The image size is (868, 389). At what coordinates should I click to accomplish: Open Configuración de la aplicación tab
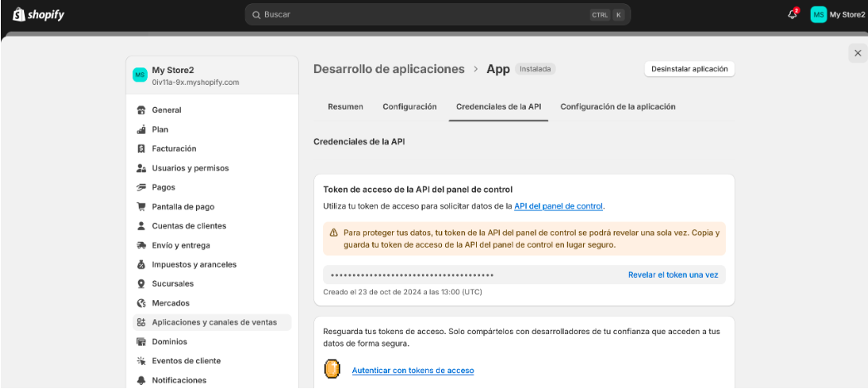point(617,106)
